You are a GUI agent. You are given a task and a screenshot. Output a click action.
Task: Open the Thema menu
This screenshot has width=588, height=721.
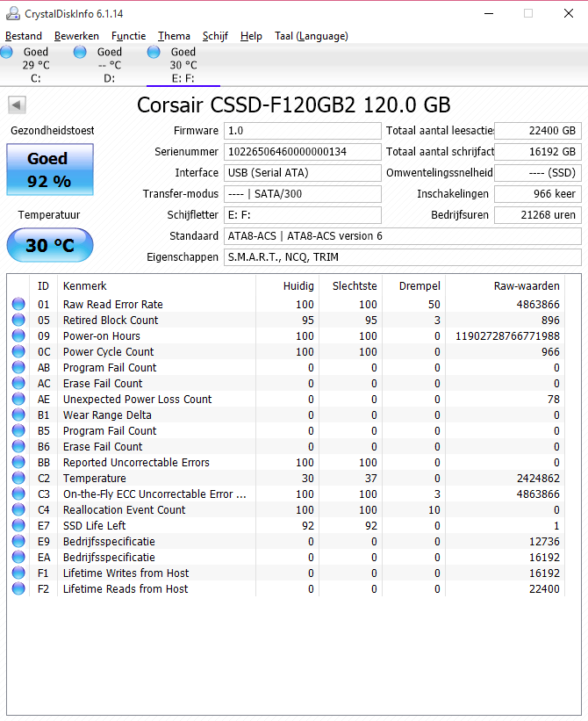tap(174, 36)
